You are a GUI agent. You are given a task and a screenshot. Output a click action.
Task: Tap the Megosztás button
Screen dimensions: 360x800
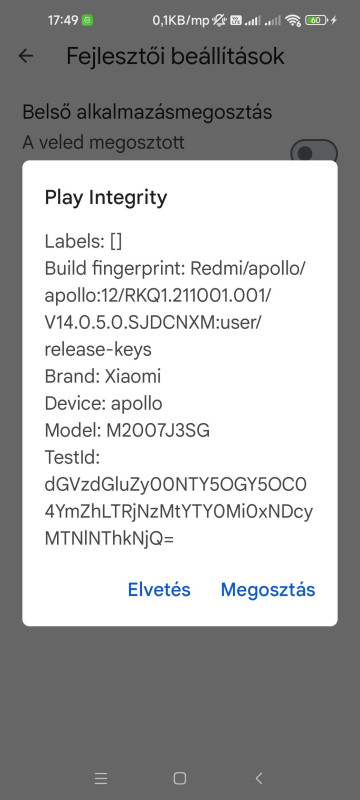coord(268,589)
